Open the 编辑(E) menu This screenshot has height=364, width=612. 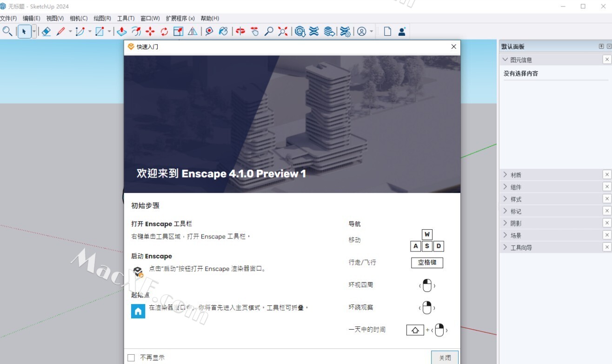point(32,19)
